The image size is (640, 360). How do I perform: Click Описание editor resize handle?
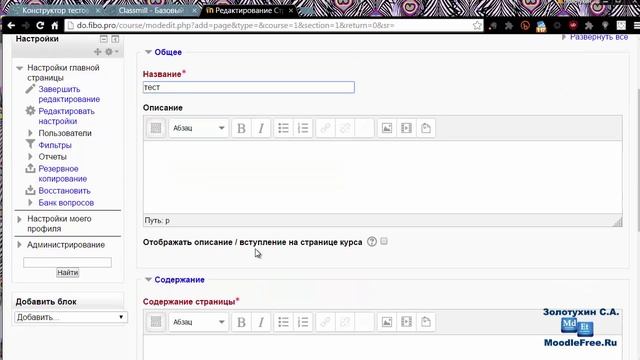pos(618,222)
